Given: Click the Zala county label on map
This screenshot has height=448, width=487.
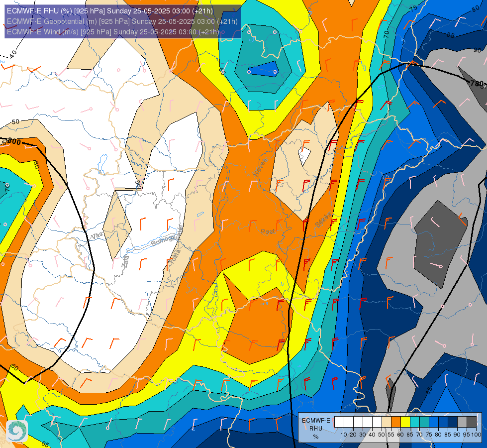Looking at the screenshot, I should 125,261.
